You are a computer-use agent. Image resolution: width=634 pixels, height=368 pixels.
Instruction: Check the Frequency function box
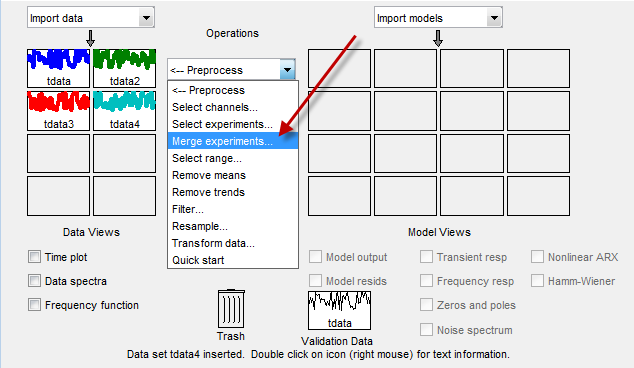click(x=34, y=305)
